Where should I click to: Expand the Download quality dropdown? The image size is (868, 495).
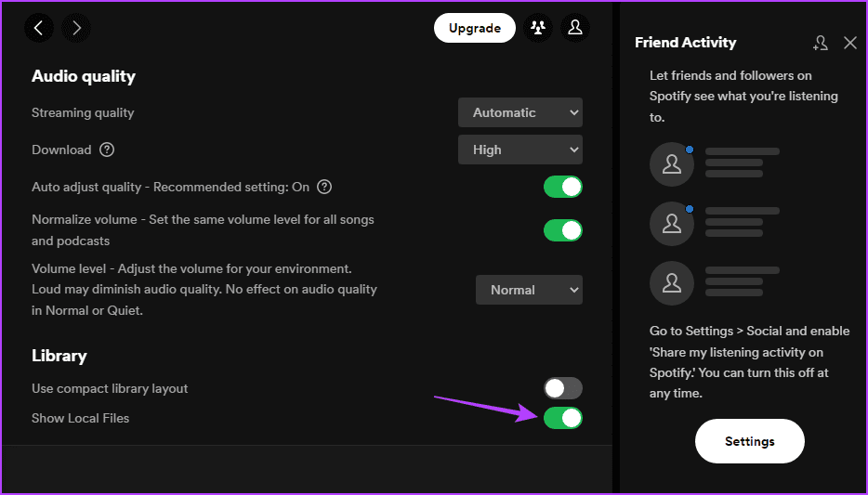point(520,150)
